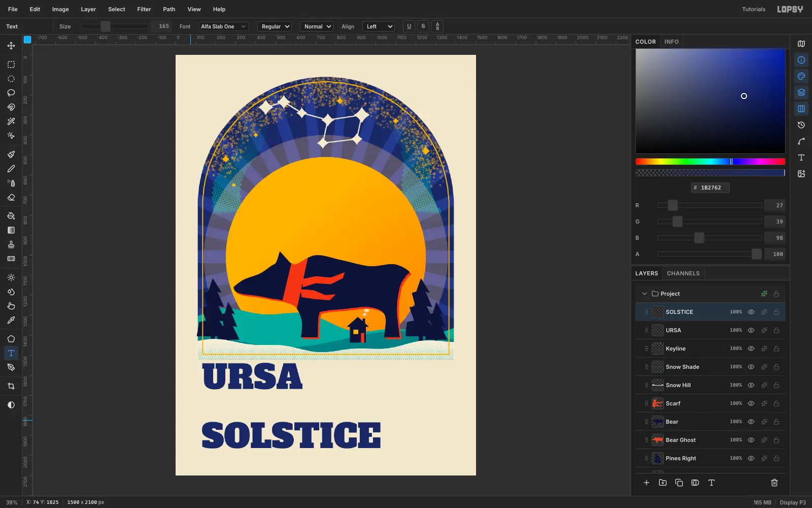This screenshot has width=812, height=508.
Task: Toggle visibility of Keyline layer
Action: pos(751,348)
